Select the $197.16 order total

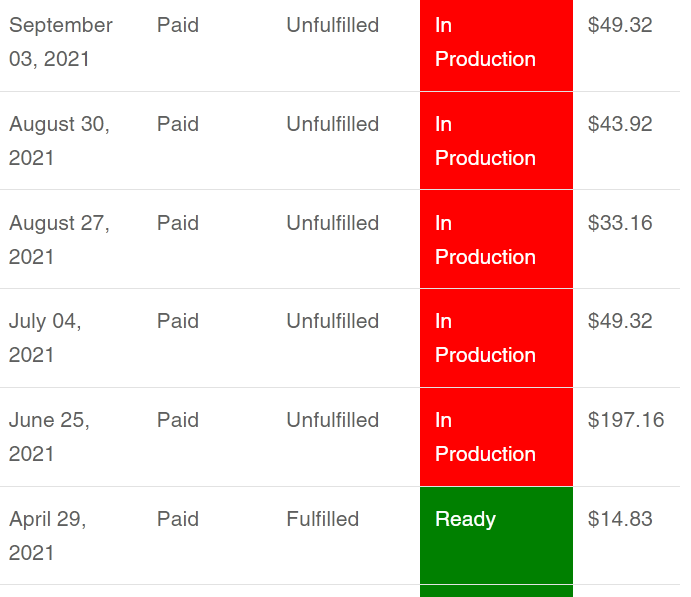tap(626, 420)
